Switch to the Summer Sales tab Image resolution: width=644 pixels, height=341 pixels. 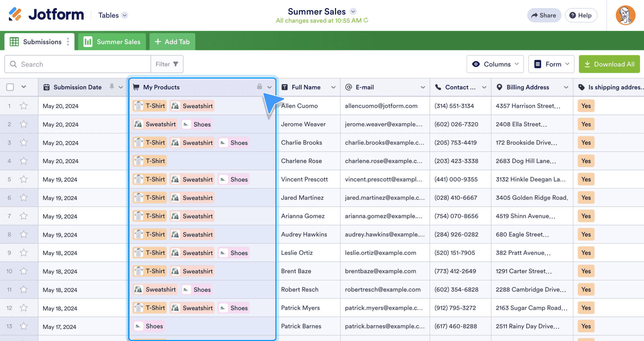click(112, 42)
